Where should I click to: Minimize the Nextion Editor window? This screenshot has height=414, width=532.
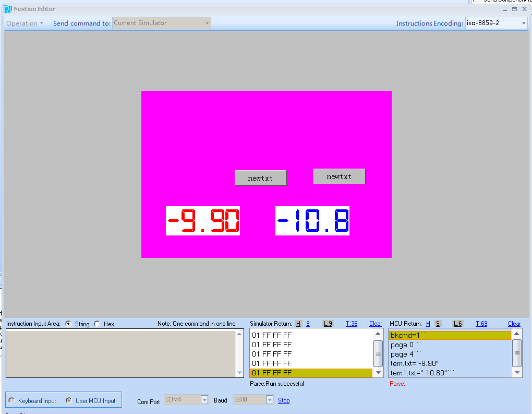[x=505, y=9]
